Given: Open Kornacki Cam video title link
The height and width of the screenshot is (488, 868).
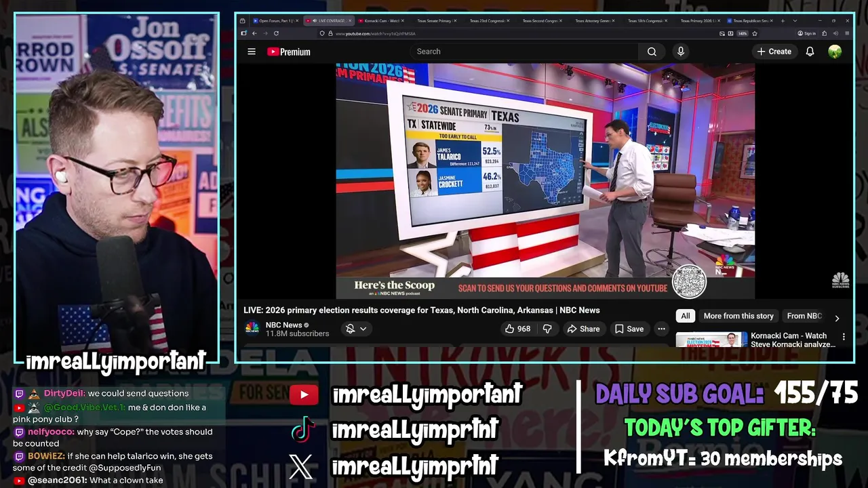Looking at the screenshot, I should (x=793, y=340).
